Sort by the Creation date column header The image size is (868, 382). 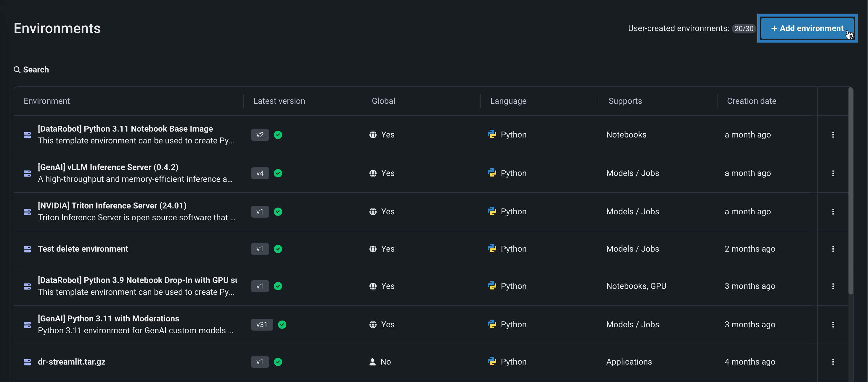pos(751,101)
